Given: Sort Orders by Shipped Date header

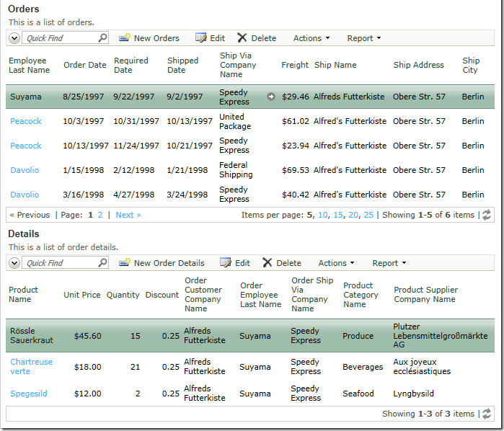Looking at the screenshot, I should [x=182, y=66].
